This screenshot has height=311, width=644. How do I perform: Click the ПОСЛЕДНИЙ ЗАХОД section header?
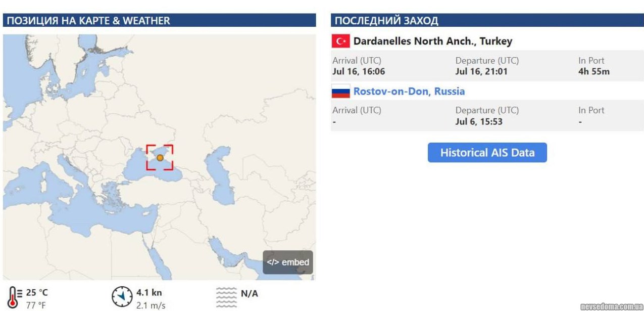[x=387, y=21]
